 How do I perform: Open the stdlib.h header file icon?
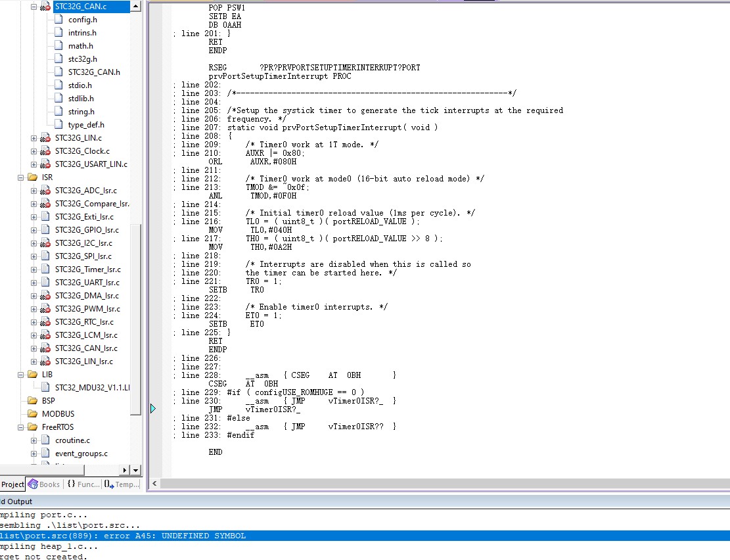click(58, 98)
